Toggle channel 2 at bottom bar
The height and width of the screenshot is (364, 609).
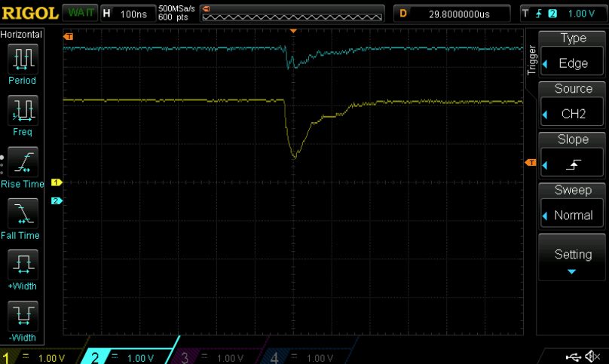[128, 357]
